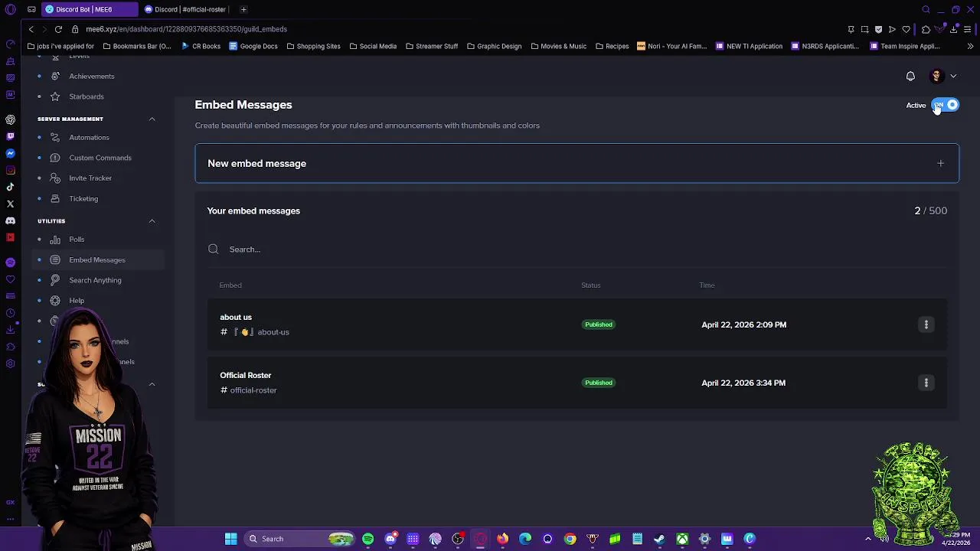Select Embed Messages in the sidebar

tap(96, 259)
